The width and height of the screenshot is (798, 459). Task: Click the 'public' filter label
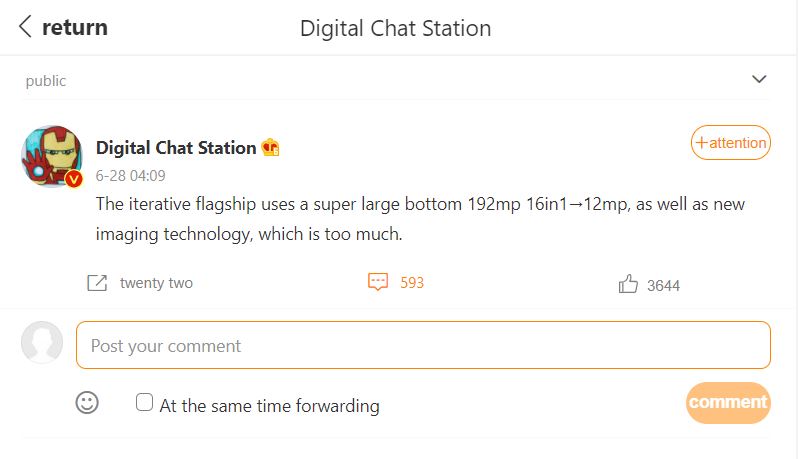[46, 81]
